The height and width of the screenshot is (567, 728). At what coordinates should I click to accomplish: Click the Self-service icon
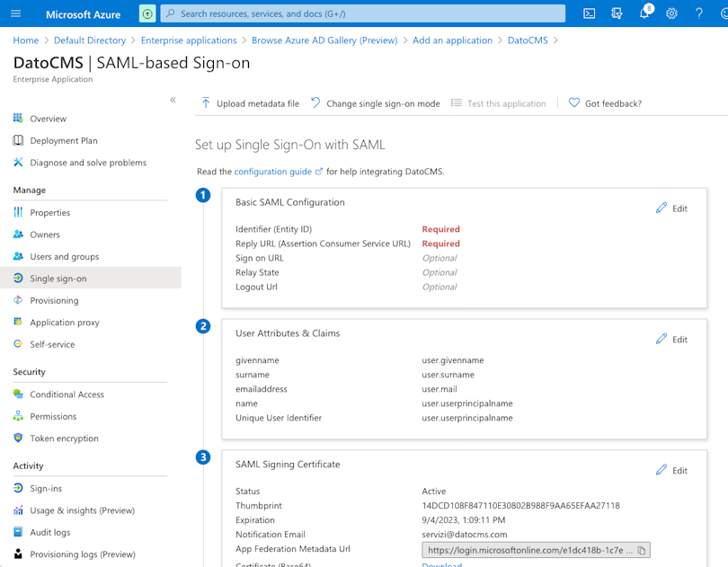click(x=18, y=343)
